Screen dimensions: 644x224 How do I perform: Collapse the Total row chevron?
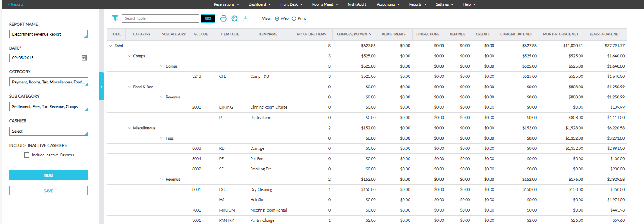[x=111, y=46]
